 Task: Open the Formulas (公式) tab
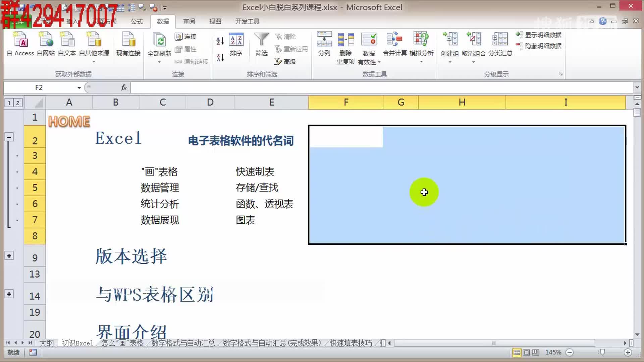coord(137,21)
